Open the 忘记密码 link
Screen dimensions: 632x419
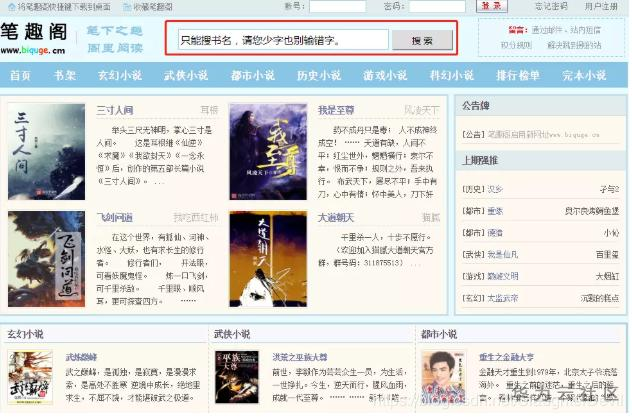click(x=551, y=6)
